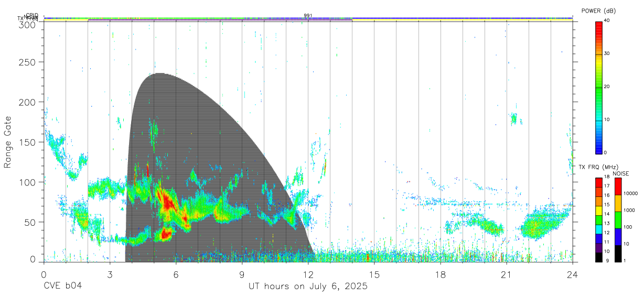This screenshot has width=644, height=297.
Task: Click the 24 hour tick label
Action: [573, 274]
